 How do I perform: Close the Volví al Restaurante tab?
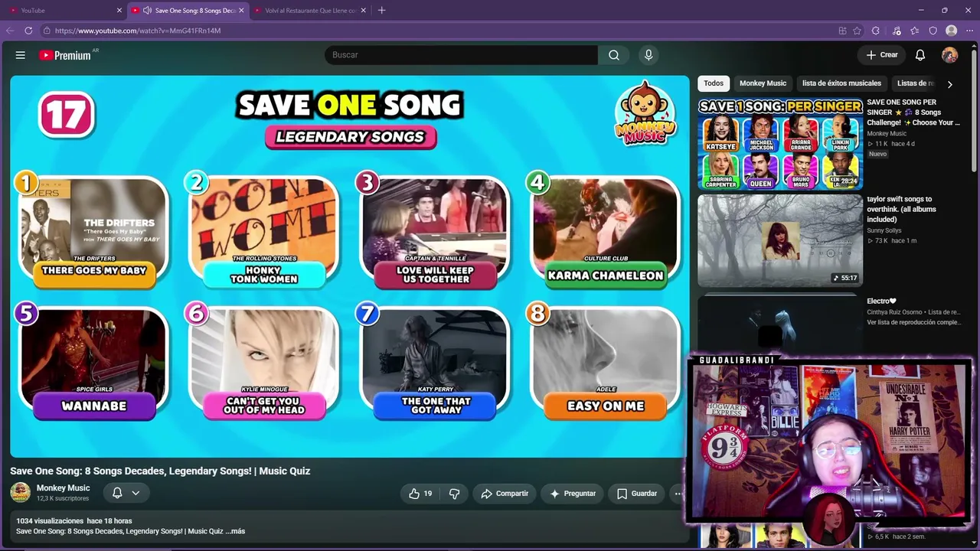coord(363,10)
